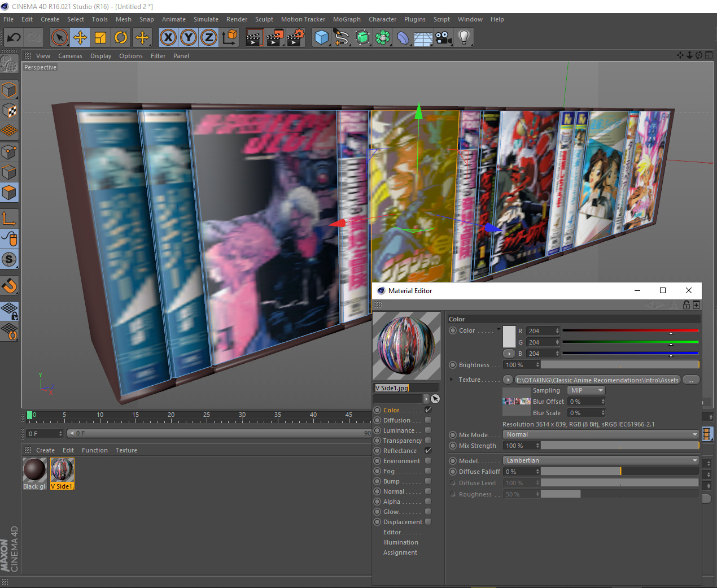
Task: Open the Spline pen tools icon
Action: tap(342, 38)
